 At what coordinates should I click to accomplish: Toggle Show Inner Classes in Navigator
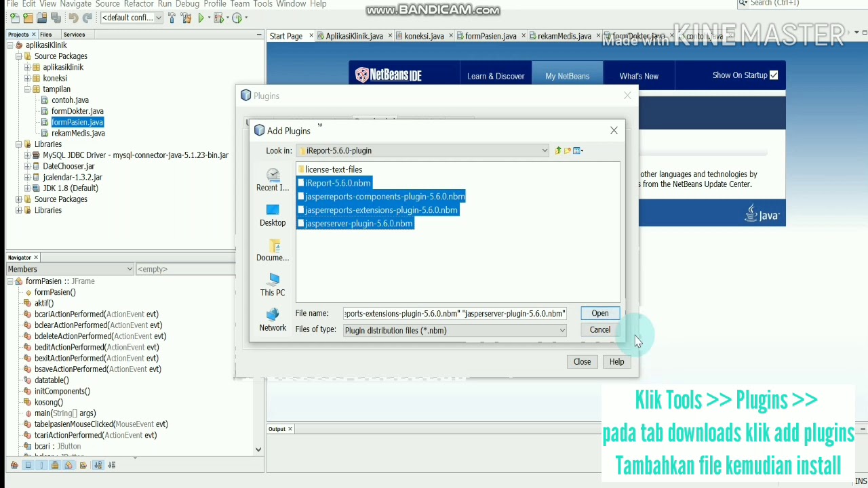pyautogui.click(x=68, y=465)
